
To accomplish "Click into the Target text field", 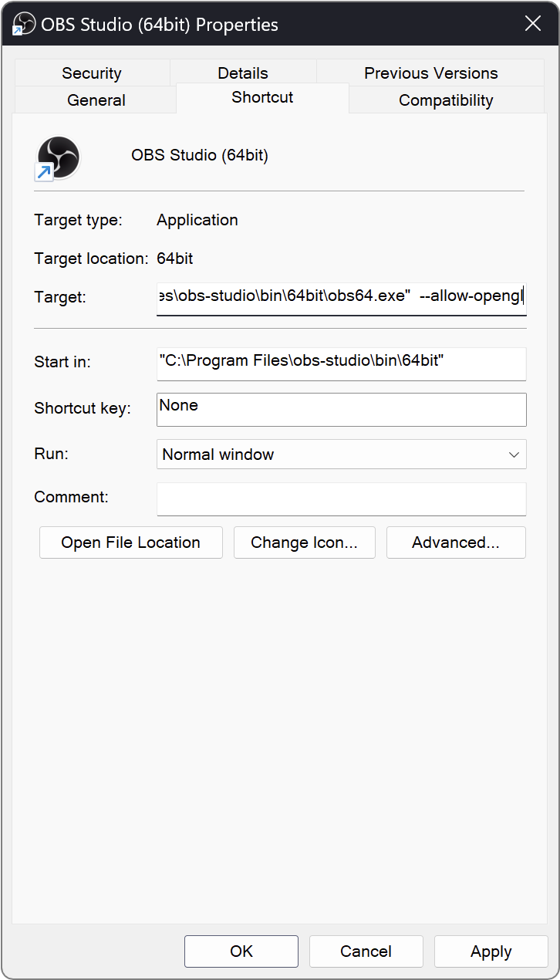I will click(x=341, y=297).
